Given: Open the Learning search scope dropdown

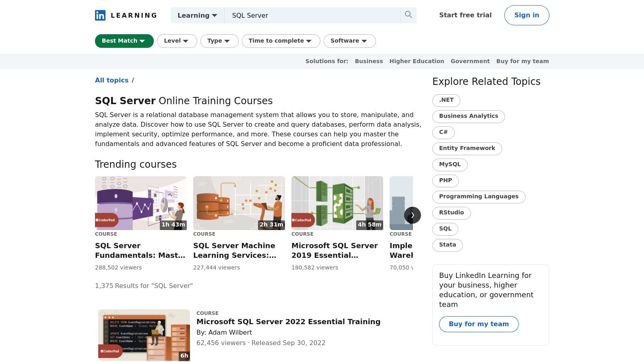Looking at the screenshot, I should [197, 15].
